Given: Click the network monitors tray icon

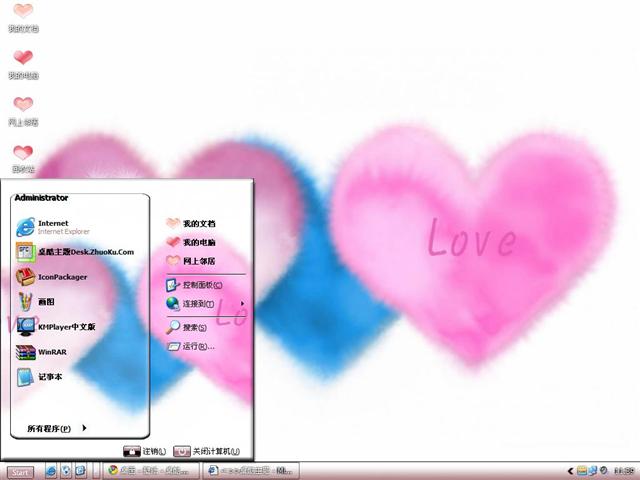Looking at the screenshot, I should (593, 471).
